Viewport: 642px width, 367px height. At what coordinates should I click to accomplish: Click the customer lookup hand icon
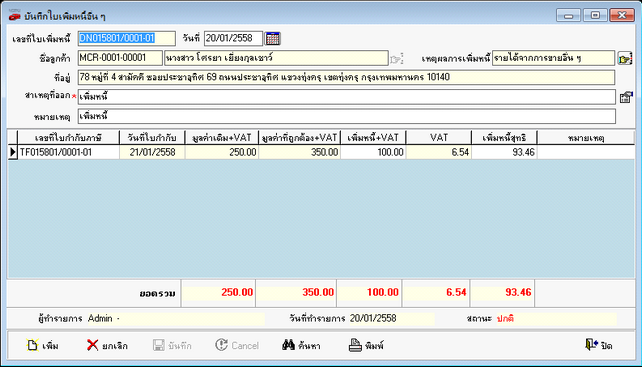click(x=396, y=59)
